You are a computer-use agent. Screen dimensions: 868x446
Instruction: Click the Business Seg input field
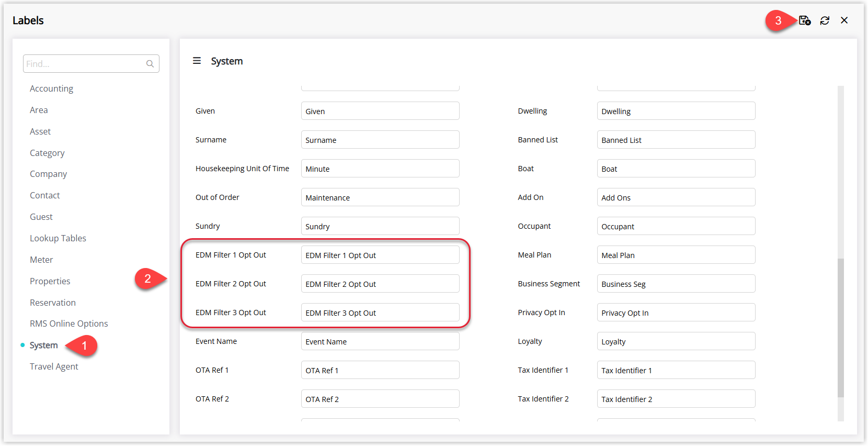click(x=676, y=284)
